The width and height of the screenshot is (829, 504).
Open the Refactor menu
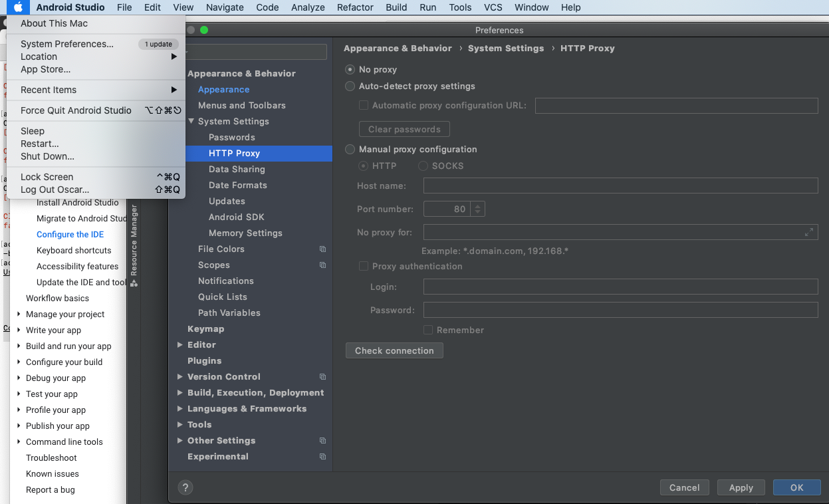coord(355,7)
